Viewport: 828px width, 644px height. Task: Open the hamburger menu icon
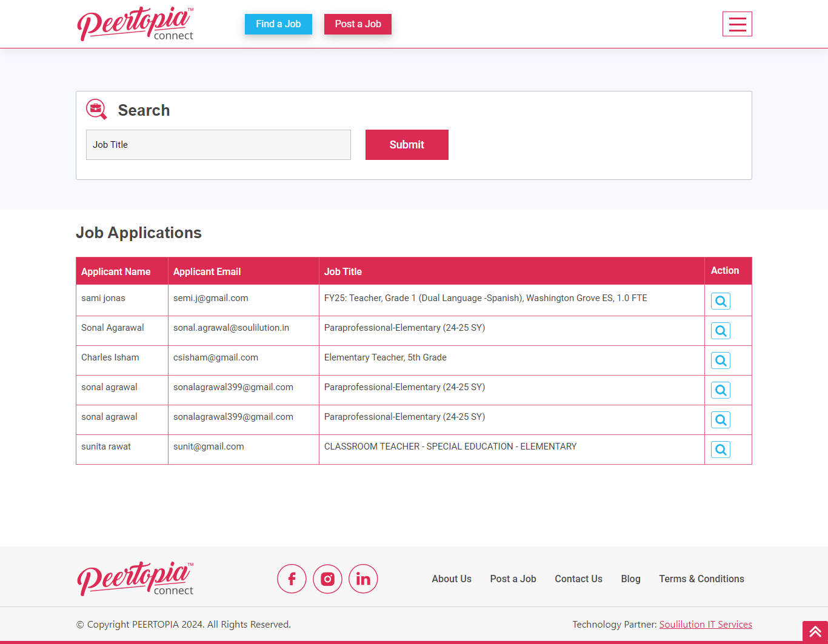(737, 24)
